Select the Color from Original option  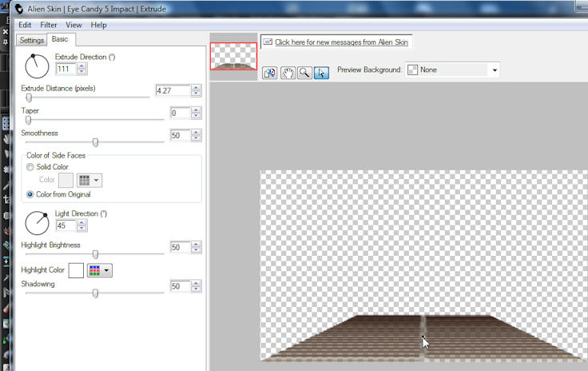coord(30,194)
